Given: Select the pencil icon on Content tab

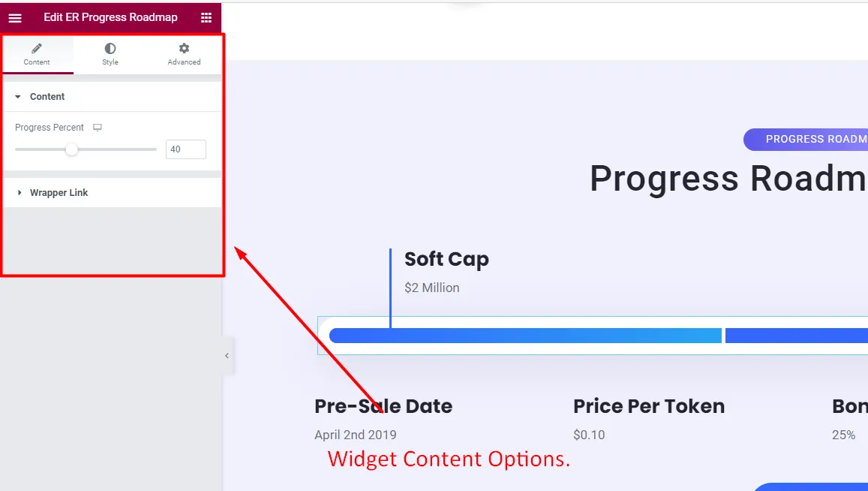Looking at the screenshot, I should [x=37, y=48].
